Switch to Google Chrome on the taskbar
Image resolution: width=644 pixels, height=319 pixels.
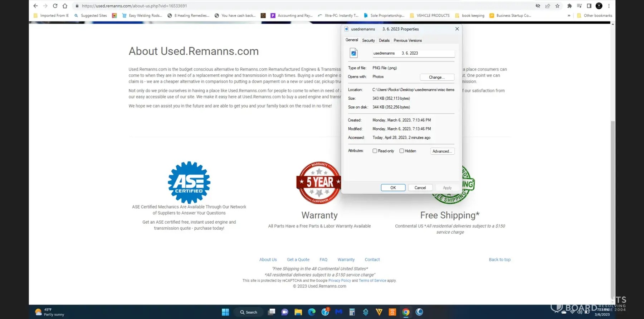pos(406,312)
